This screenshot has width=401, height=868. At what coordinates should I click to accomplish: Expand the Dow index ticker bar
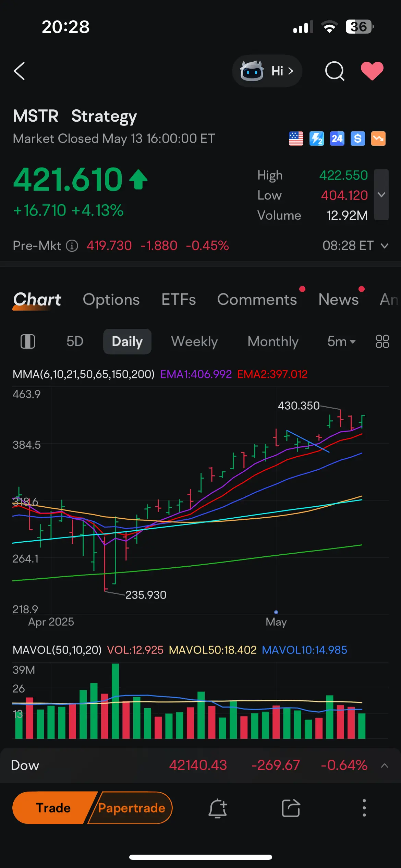(x=385, y=765)
